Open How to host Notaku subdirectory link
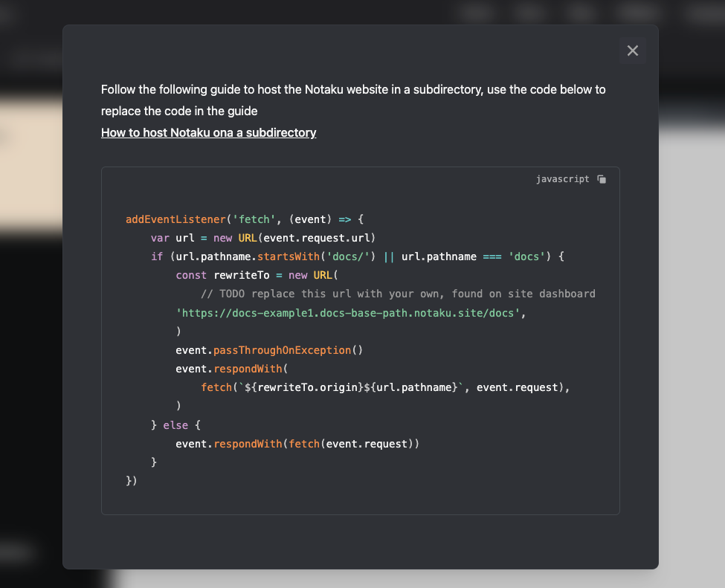This screenshot has height=588, width=725. click(x=208, y=132)
